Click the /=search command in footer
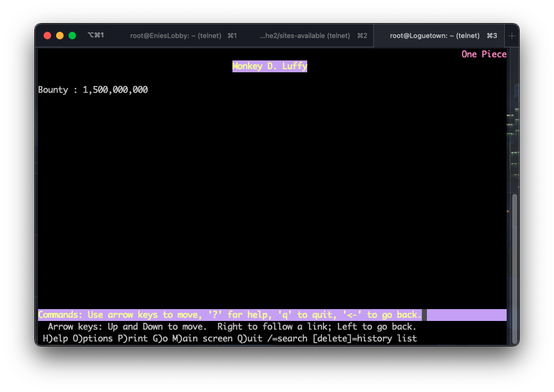Screen dimensions: 554x392 point(287,338)
